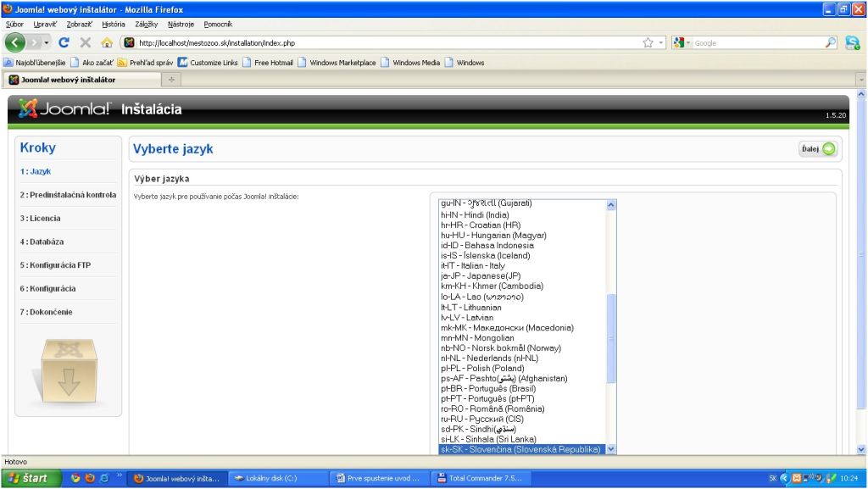Viewport: 868px width, 489px height.
Task: Click the system tray clock 10:24
Action: [x=849, y=479]
